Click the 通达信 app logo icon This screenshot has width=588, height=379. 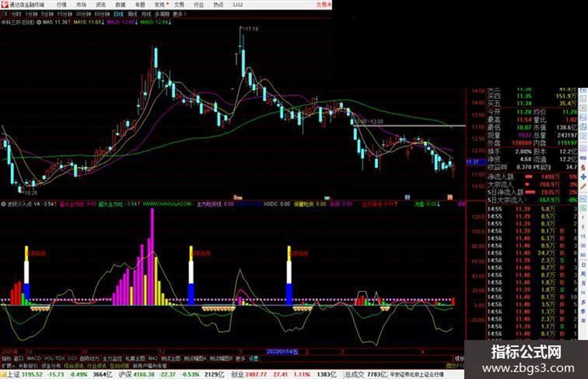click(x=4, y=4)
